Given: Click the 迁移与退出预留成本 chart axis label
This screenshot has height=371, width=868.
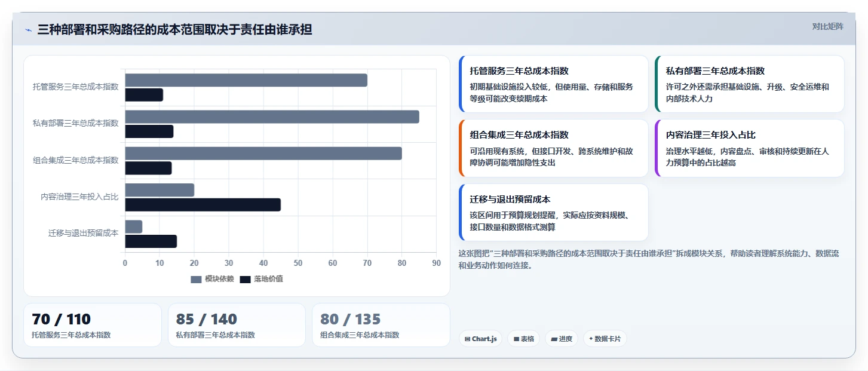Looking at the screenshot, I should tap(84, 233).
